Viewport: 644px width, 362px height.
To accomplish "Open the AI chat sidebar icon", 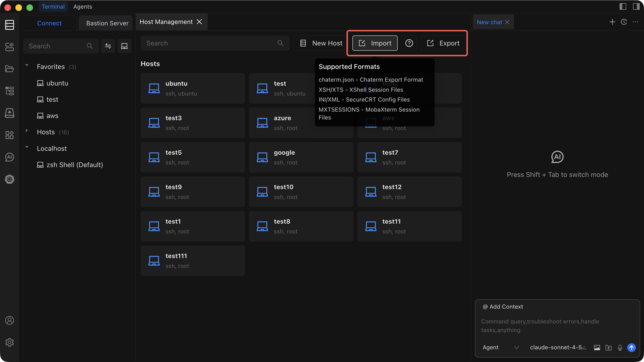I will click(x=10, y=157).
